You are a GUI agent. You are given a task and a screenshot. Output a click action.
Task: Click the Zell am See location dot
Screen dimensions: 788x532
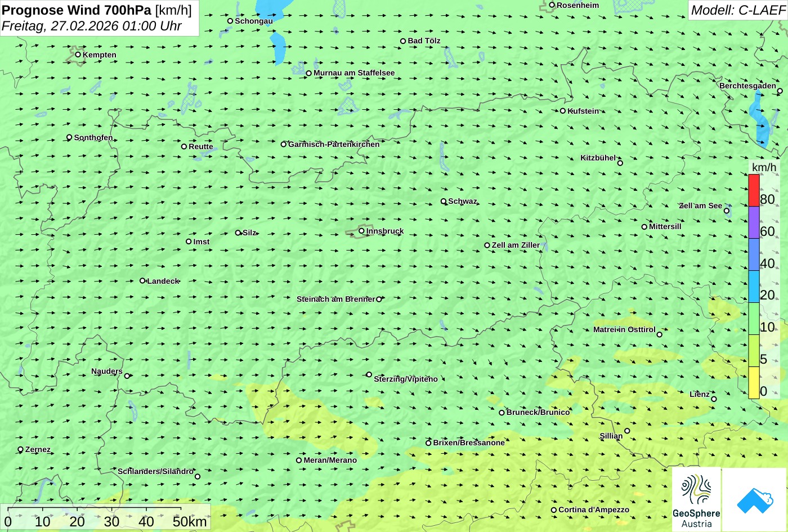(726, 211)
